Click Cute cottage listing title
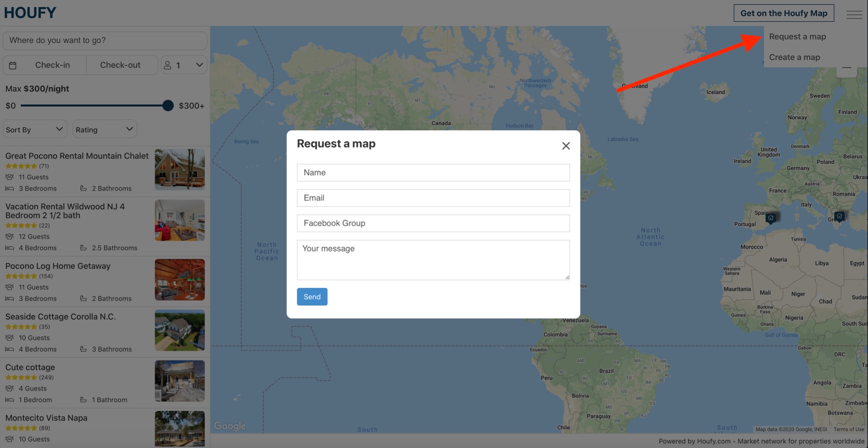Viewport: 868px width, 448px height. point(30,367)
